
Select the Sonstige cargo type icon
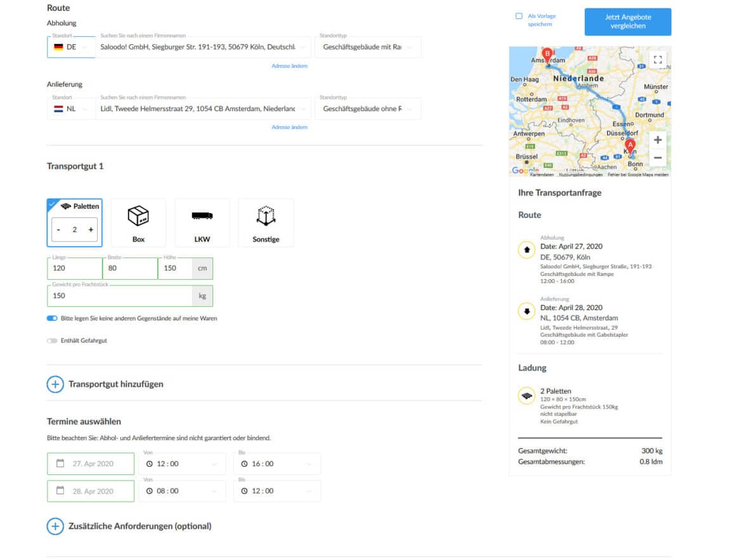(266, 222)
